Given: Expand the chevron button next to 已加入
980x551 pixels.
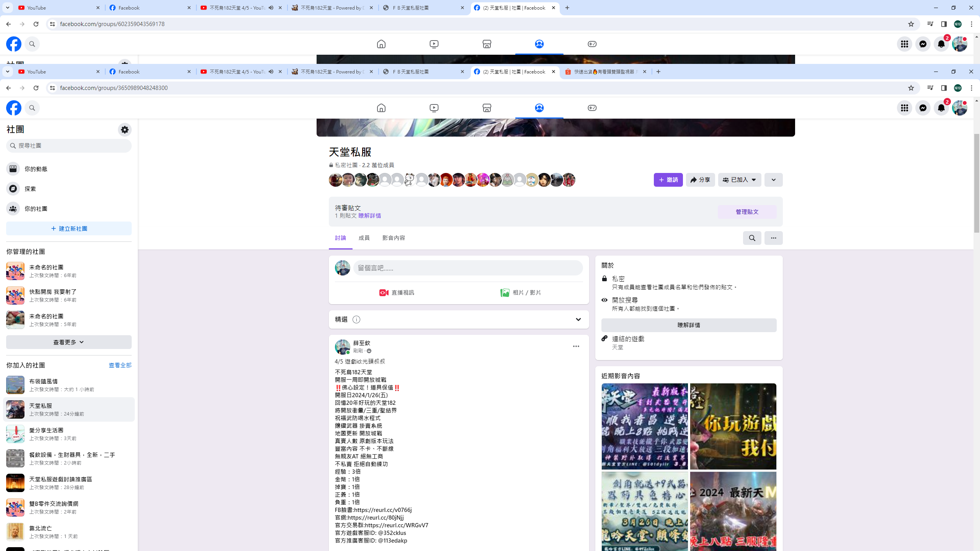Looking at the screenshot, I should click(x=774, y=180).
